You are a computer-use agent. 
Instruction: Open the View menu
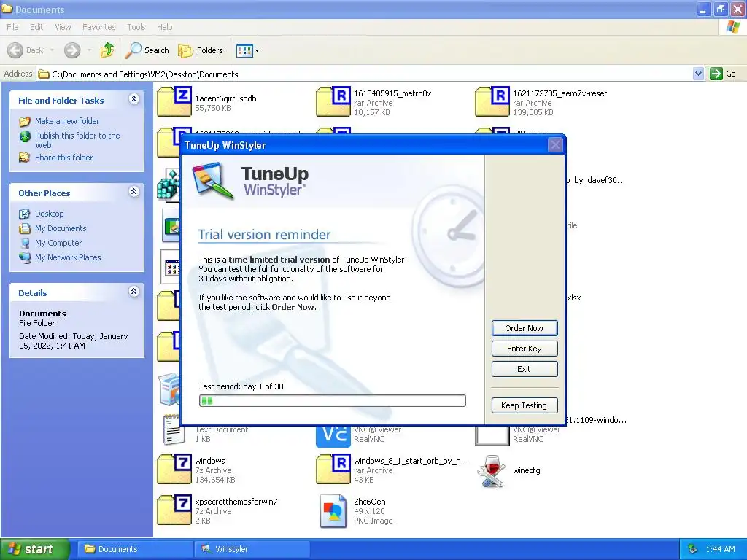click(x=63, y=27)
